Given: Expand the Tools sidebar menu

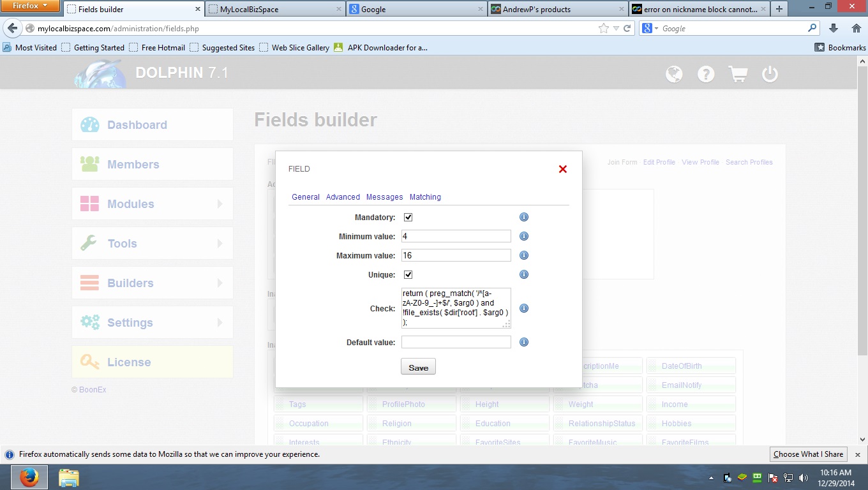Looking at the screenshot, I should [152, 244].
